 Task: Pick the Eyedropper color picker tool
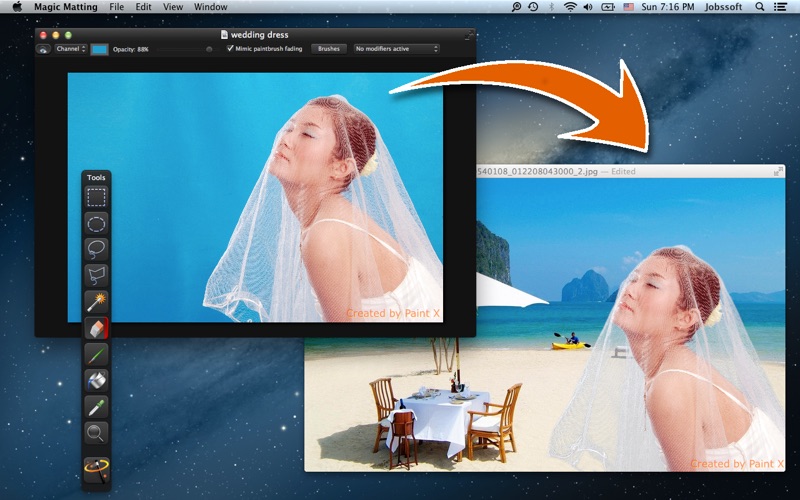[96, 406]
